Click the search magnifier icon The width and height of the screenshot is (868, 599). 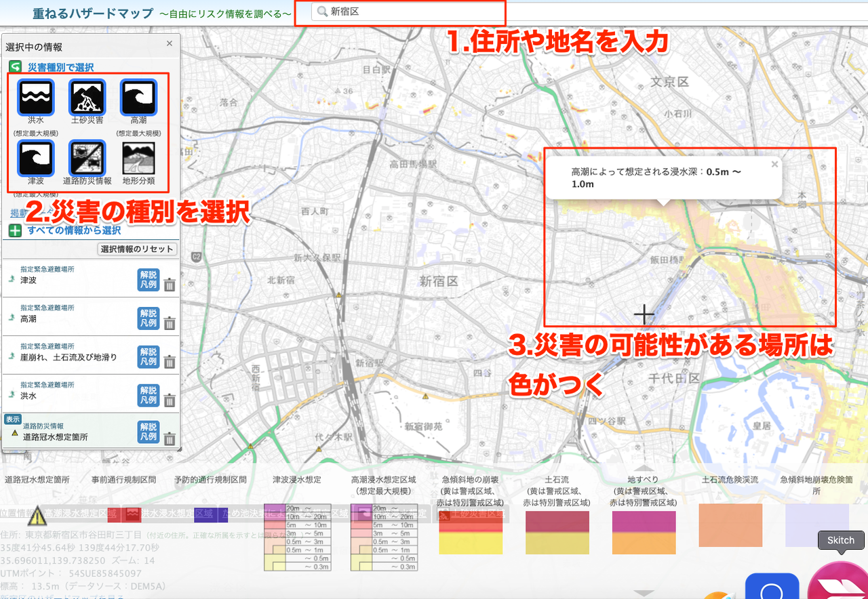pyautogui.click(x=322, y=12)
